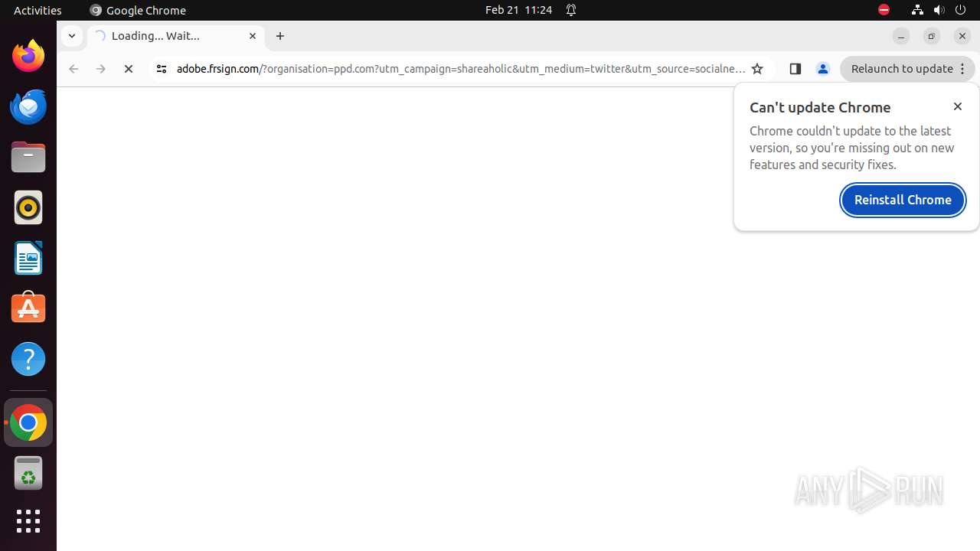The height and width of the screenshot is (551, 980).
Task: Click Relaunch to update button
Action: pos(908,69)
